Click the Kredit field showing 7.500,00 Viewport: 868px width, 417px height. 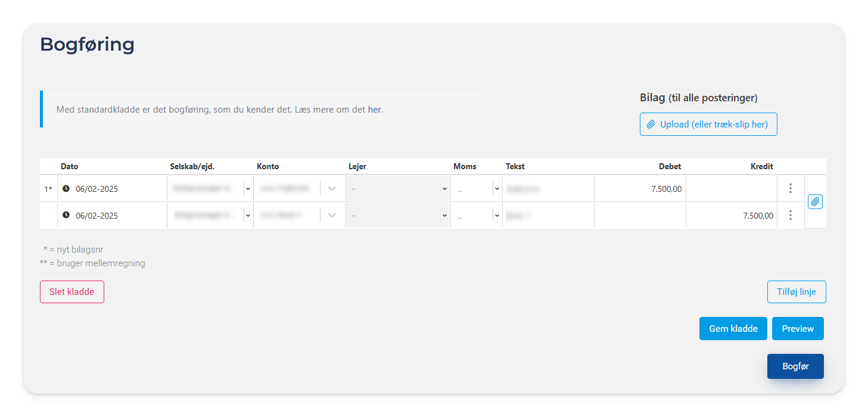coord(732,215)
